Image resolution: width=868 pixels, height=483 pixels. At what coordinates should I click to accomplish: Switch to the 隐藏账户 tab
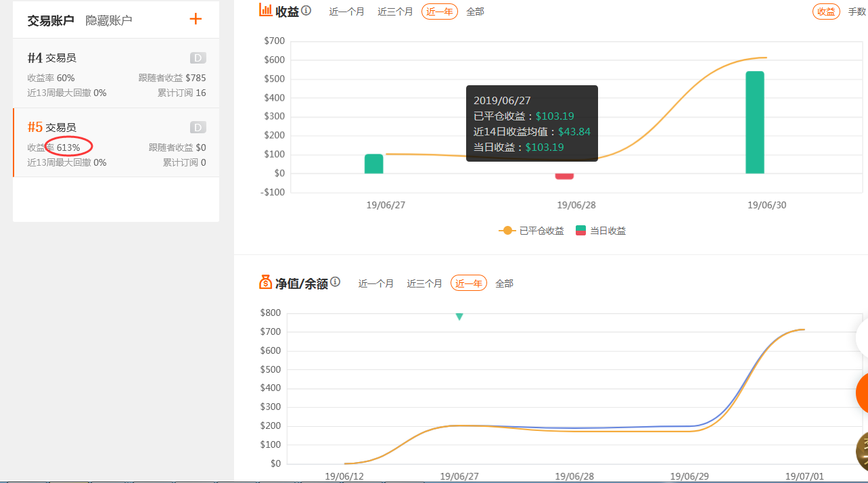tap(109, 20)
